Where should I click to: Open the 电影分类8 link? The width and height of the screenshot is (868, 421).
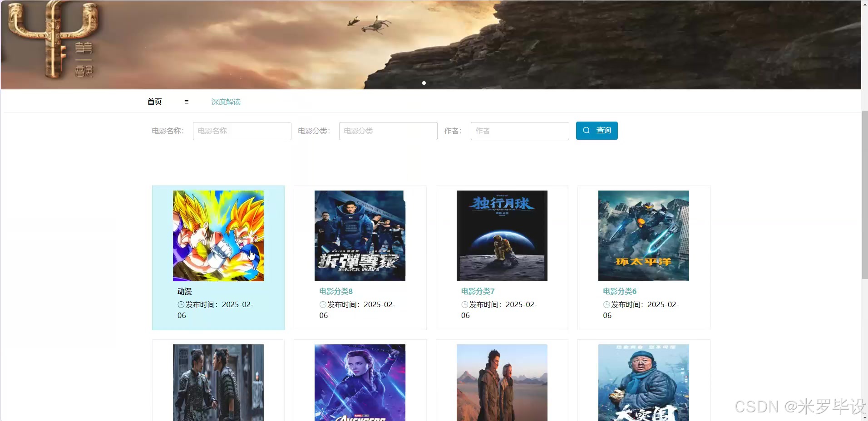click(336, 291)
